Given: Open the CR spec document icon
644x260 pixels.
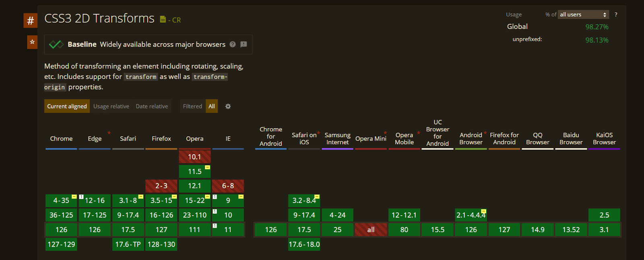Looking at the screenshot, I should pyautogui.click(x=163, y=19).
